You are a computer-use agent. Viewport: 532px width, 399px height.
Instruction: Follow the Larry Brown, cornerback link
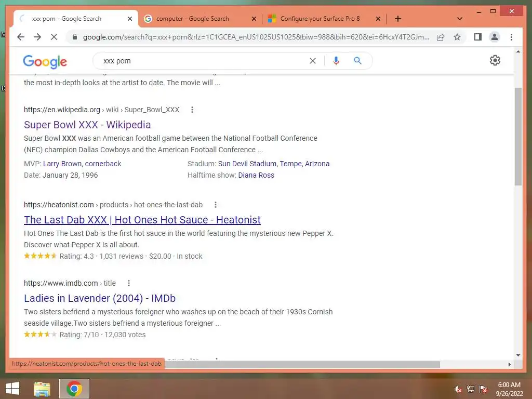click(82, 164)
